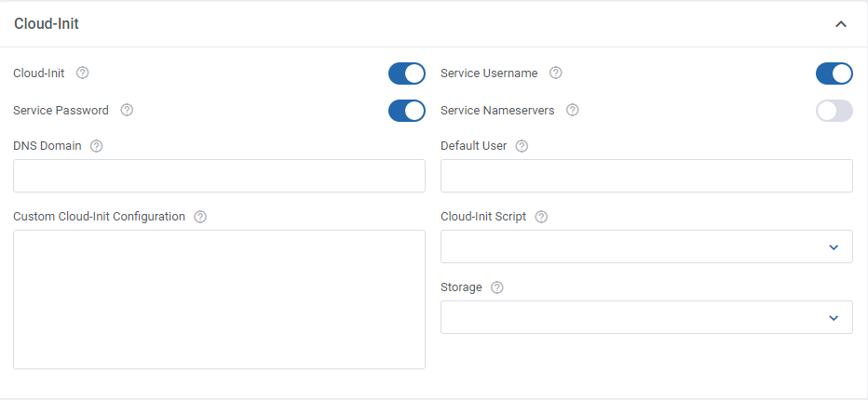Focus the DNS Domain input field
The width and height of the screenshot is (868, 400).
219,176
